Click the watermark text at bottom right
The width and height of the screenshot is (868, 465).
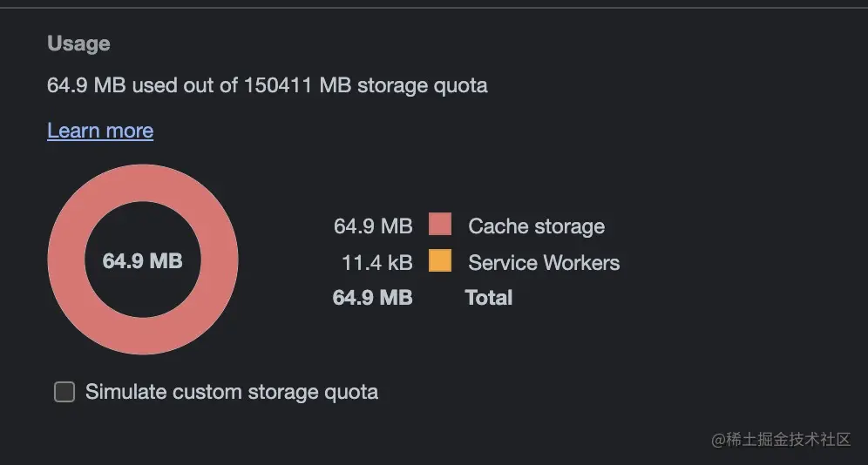click(x=781, y=440)
